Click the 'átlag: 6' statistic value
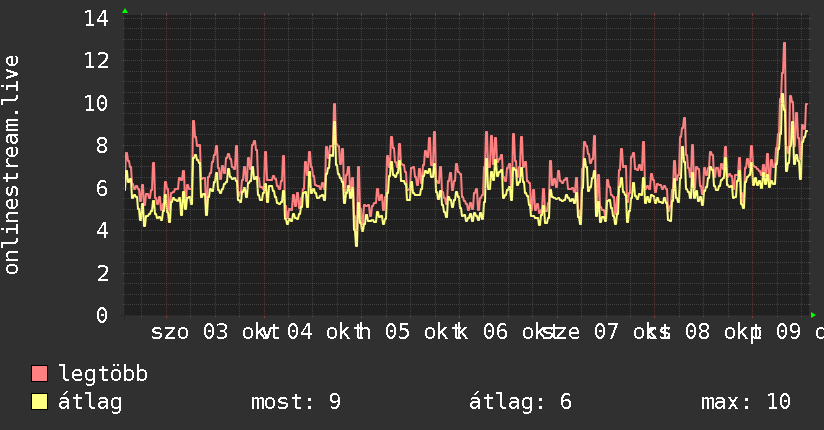This screenshot has width=824, height=430. tap(520, 402)
